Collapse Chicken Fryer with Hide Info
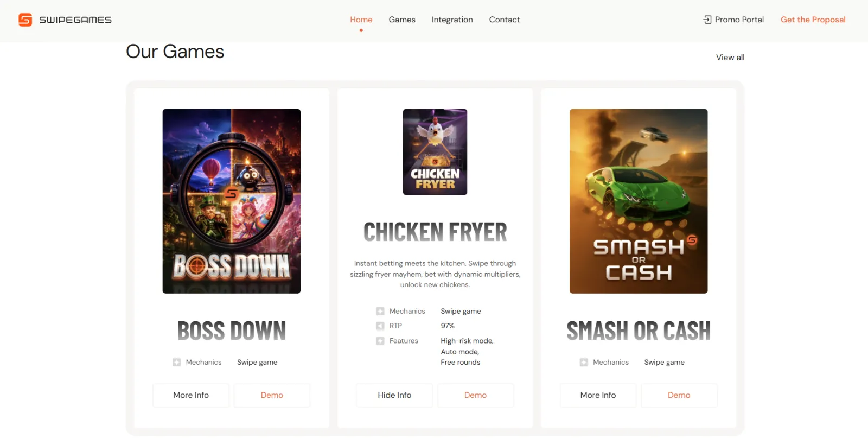This screenshot has height=438, width=868. [x=394, y=395]
